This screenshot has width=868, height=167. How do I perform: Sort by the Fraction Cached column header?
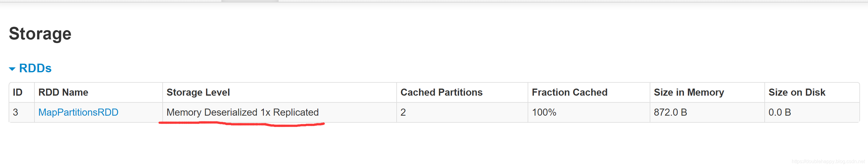569,93
